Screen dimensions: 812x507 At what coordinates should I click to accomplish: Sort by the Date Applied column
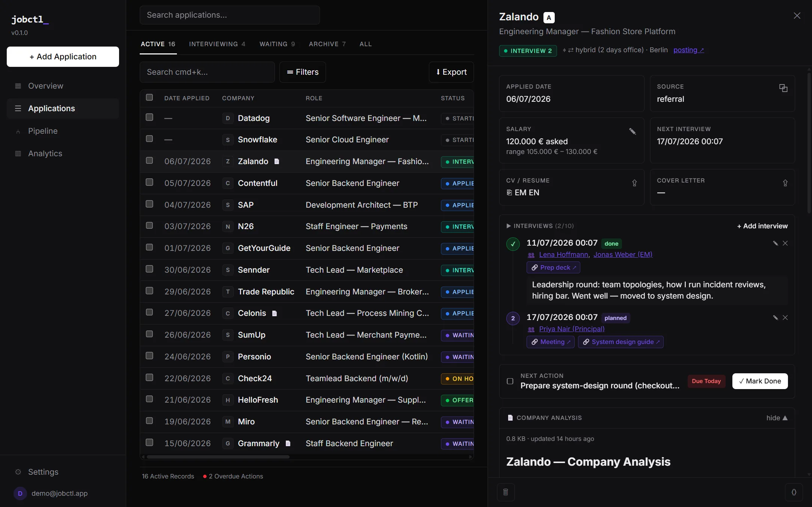click(x=187, y=98)
